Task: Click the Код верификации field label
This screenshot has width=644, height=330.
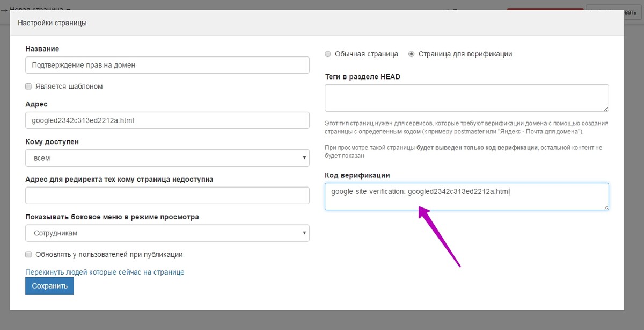Action: [x=357, y=175]
